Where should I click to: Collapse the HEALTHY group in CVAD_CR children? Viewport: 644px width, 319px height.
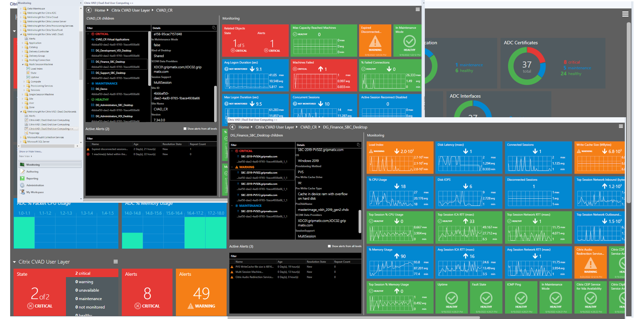88,100
